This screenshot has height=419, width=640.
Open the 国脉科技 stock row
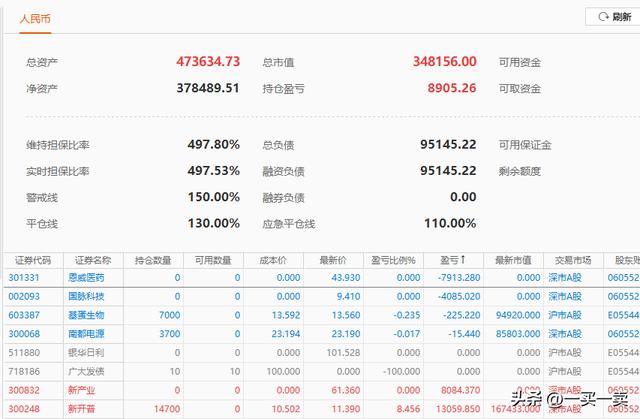tap(86, 297)
